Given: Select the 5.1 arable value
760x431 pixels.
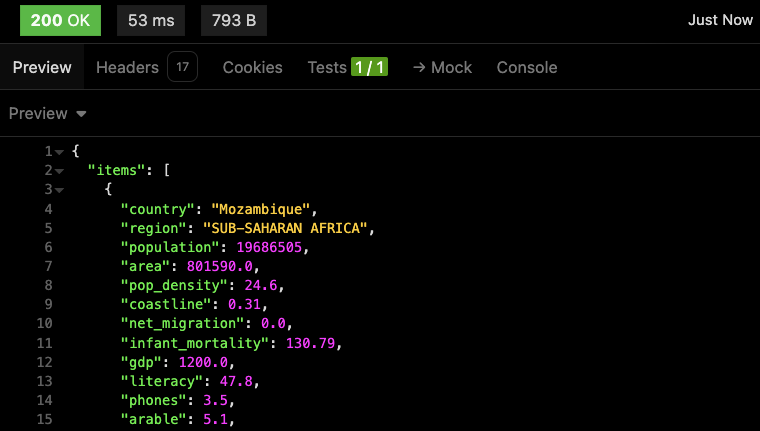Looking at the screenshot, I should point(215,419).
